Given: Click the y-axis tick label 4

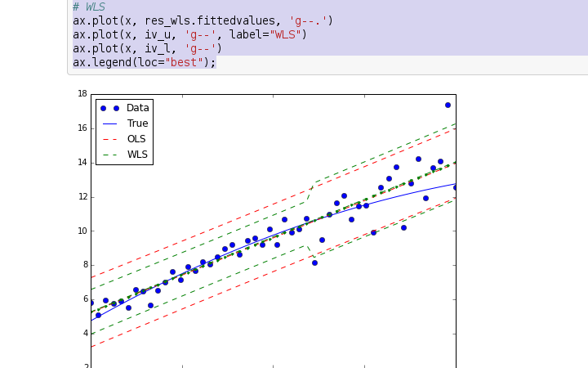Looking at the screenshot, I should 84,334.
